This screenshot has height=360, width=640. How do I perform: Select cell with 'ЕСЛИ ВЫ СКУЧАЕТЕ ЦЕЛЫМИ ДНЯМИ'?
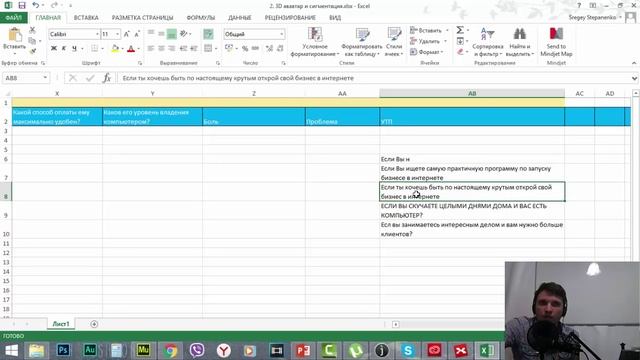472,211
